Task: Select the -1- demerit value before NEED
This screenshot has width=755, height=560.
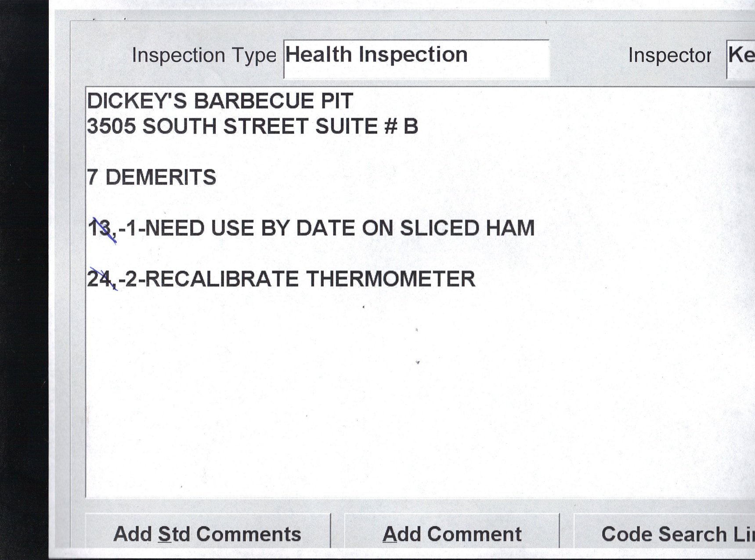Action: click(x=131, y=228)
